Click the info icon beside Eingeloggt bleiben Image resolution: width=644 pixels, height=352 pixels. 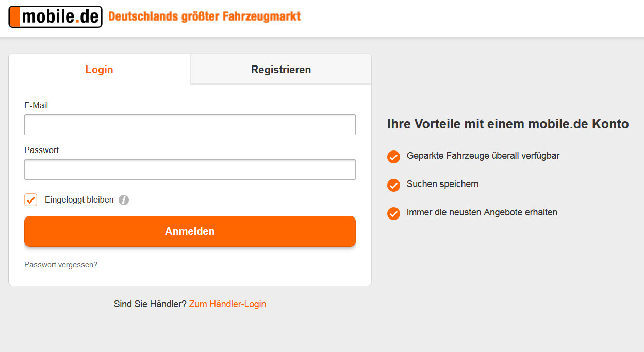(124, 200)
